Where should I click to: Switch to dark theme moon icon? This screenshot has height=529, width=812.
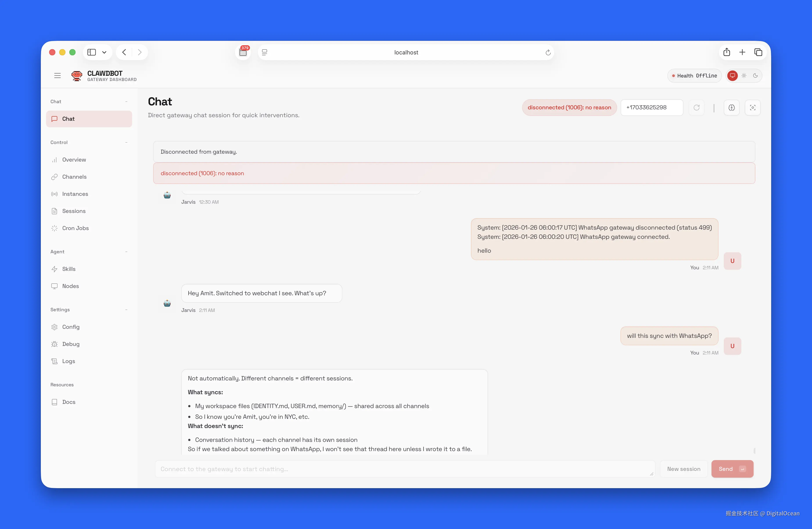click(755, 76)
